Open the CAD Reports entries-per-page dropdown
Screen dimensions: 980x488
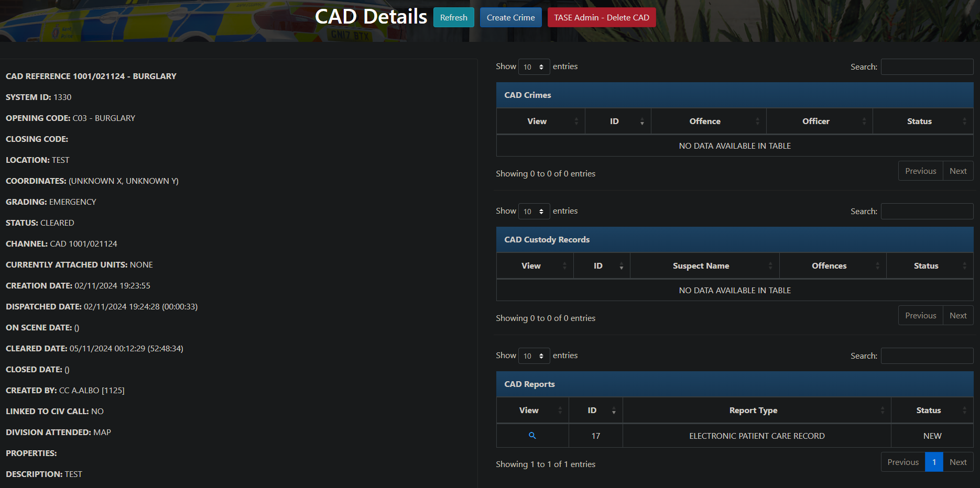click(x=533, y=356)
